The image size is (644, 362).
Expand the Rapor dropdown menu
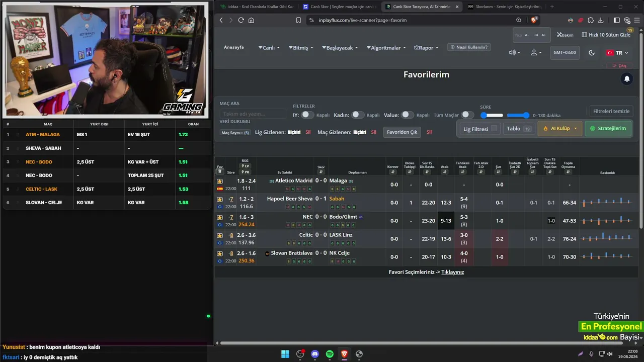click(426, 48)
